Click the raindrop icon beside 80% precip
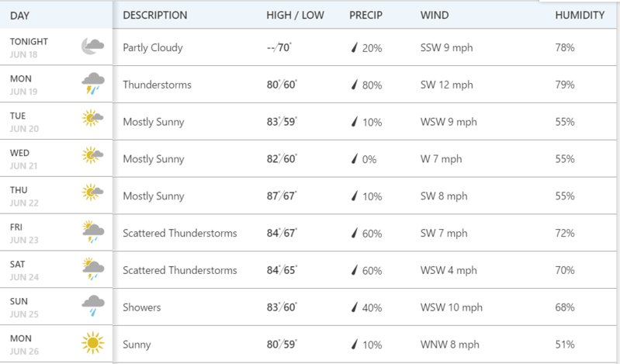620x364 pixels. [355, 85]
